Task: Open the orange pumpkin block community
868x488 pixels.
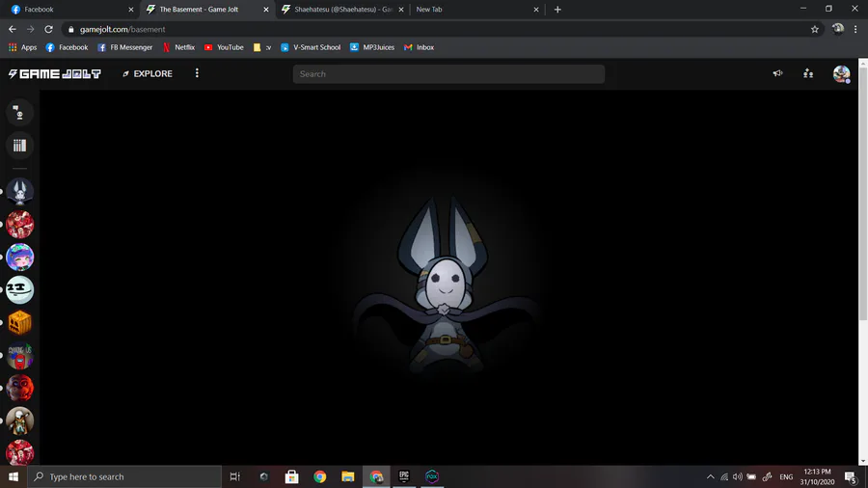Action: (20, 322)
